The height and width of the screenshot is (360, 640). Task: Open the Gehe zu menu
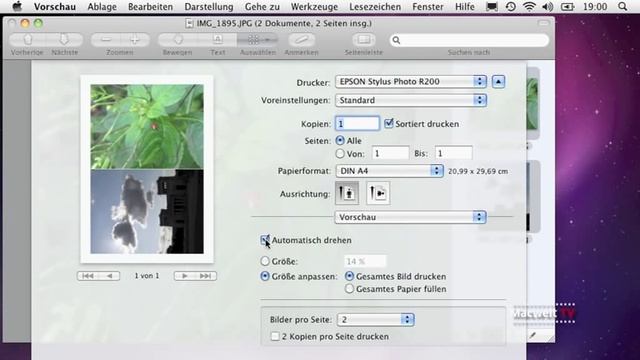(x=262, y=7)
